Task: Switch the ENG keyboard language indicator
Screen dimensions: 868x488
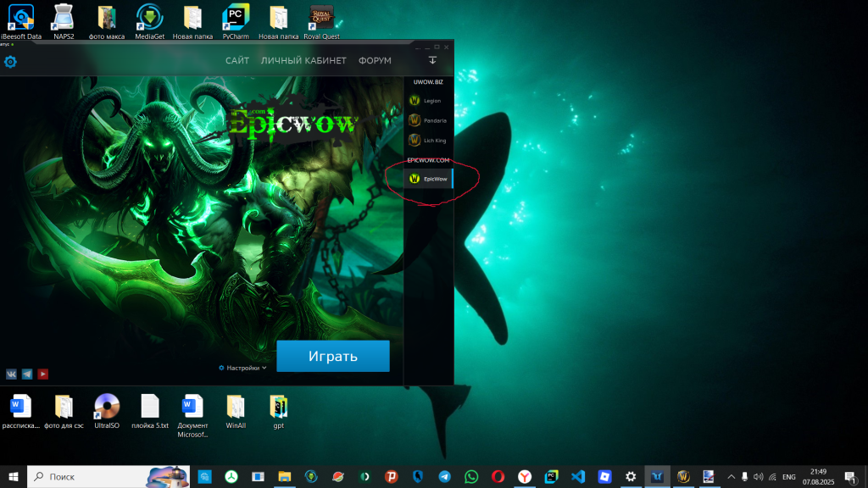Action: click(x=788, y=477)
